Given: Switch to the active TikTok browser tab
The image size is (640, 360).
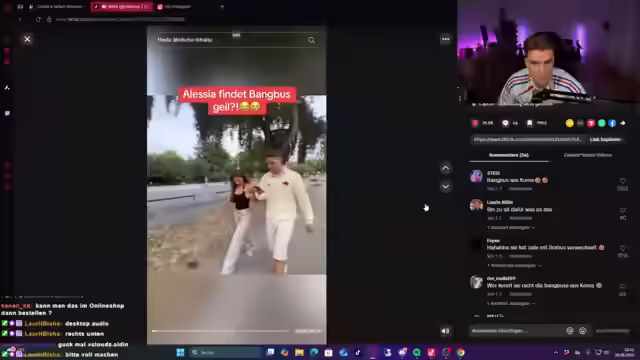Looking at the screenshot, I should tap(122, 7).
